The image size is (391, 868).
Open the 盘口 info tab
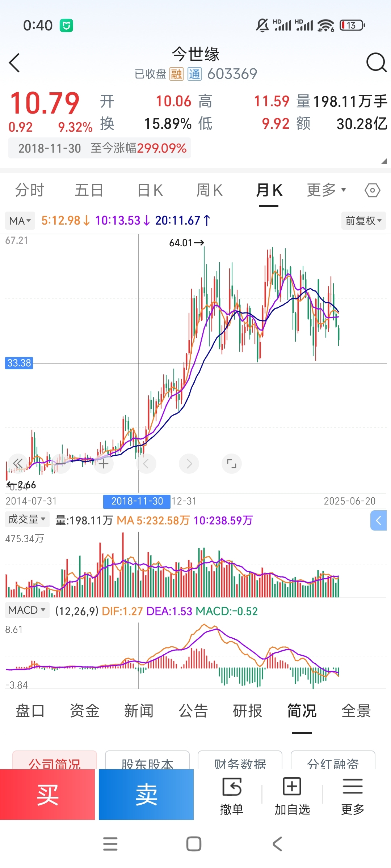(30, 711)
